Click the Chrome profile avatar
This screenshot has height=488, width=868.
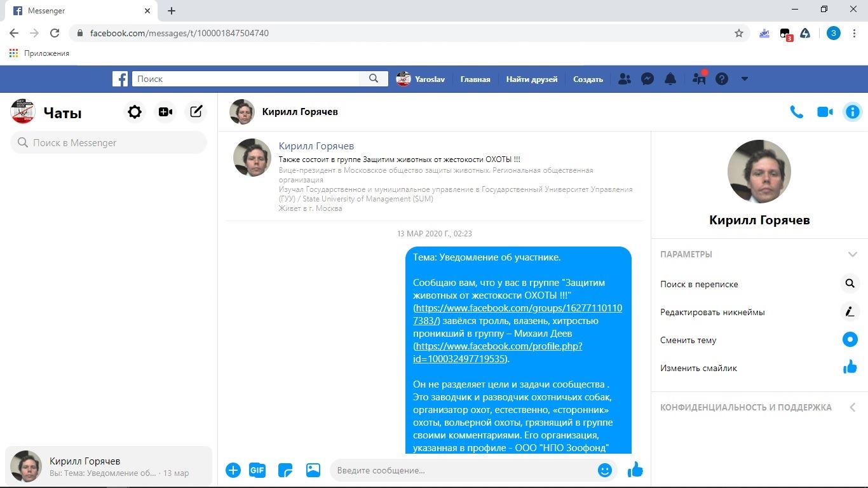pos(834,33)
